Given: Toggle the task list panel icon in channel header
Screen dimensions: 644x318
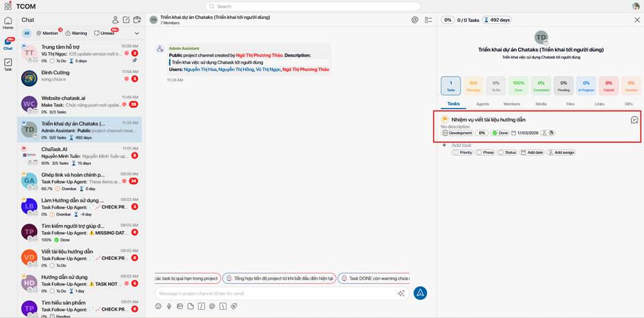Looking at the screenshot, I should point(428,20).
